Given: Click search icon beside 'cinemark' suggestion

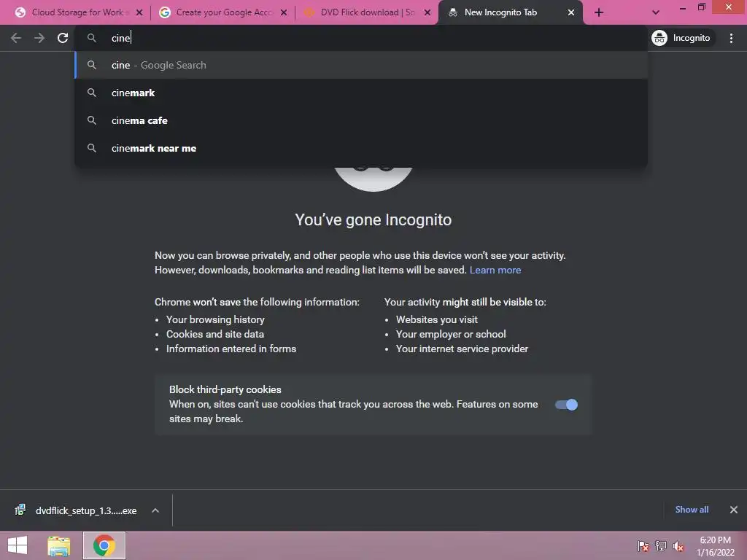Looking at the screenshot, I should [92, 93].
